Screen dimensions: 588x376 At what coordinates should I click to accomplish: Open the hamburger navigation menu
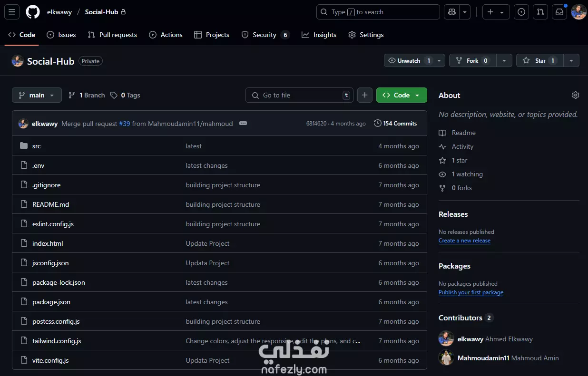(x=12, y=12)
